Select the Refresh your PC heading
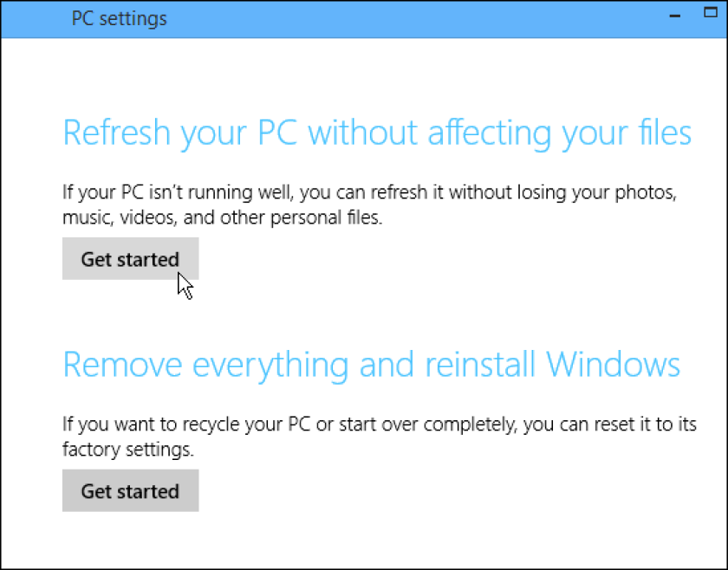 [376, 132]
